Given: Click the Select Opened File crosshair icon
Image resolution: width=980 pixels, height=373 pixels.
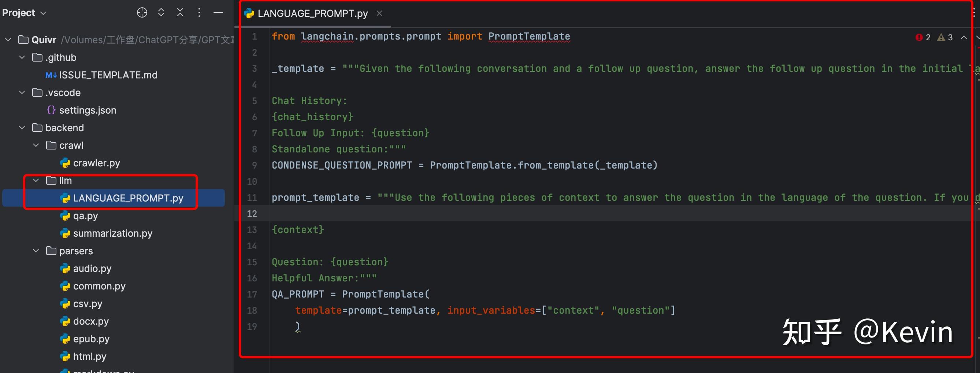Looking at the screenshot, I should 142,12.
